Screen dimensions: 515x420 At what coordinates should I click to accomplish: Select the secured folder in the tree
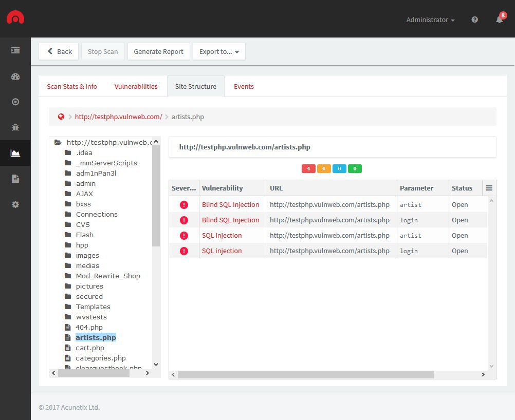click(89, 297)
